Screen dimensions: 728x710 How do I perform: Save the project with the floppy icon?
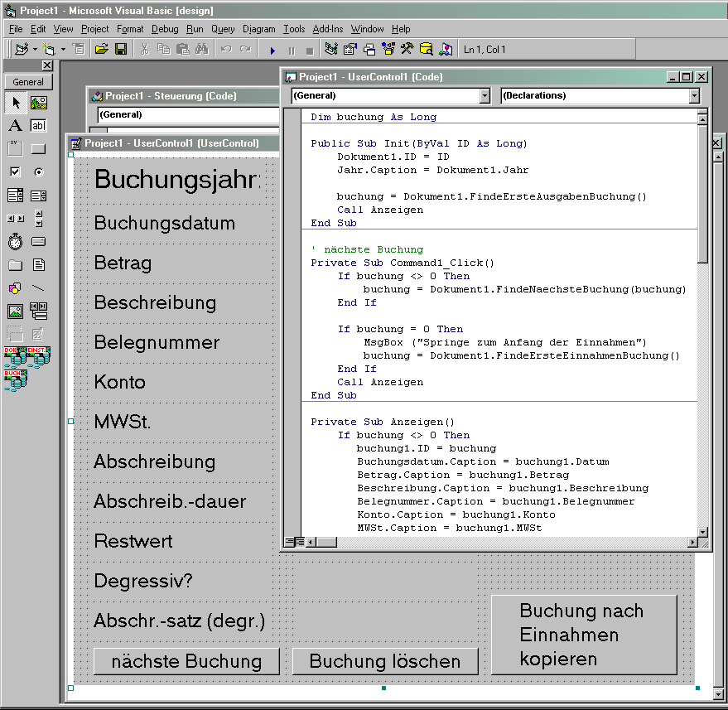pyautogui.click(x=121, y=49)
